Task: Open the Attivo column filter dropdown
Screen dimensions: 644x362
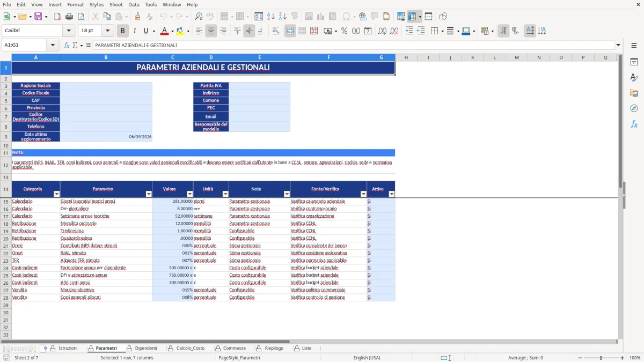Action: tap(391, 194)
